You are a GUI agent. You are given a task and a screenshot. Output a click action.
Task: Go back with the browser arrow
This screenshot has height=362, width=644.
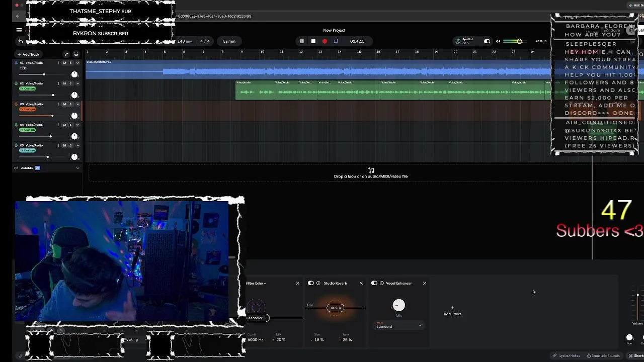tap(18, 16)
